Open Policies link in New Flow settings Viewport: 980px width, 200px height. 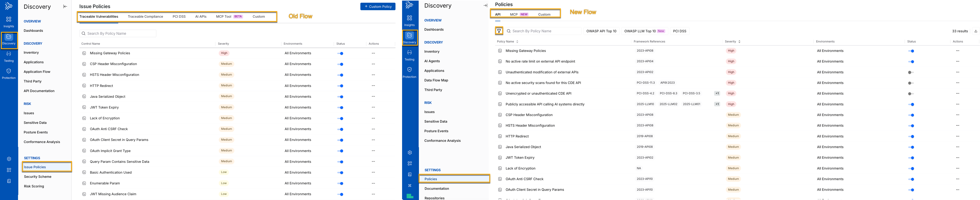454,179
